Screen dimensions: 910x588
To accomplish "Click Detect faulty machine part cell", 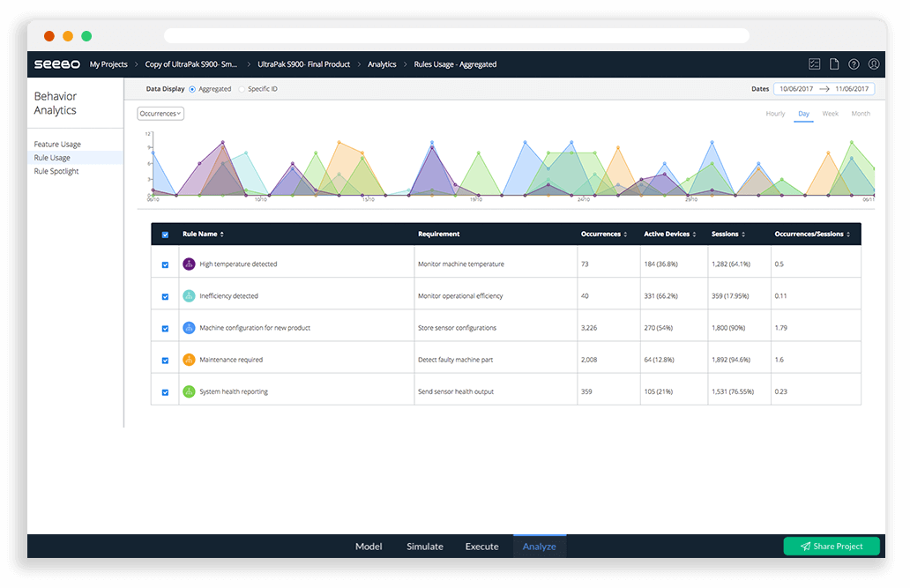I will coord(456,360).
